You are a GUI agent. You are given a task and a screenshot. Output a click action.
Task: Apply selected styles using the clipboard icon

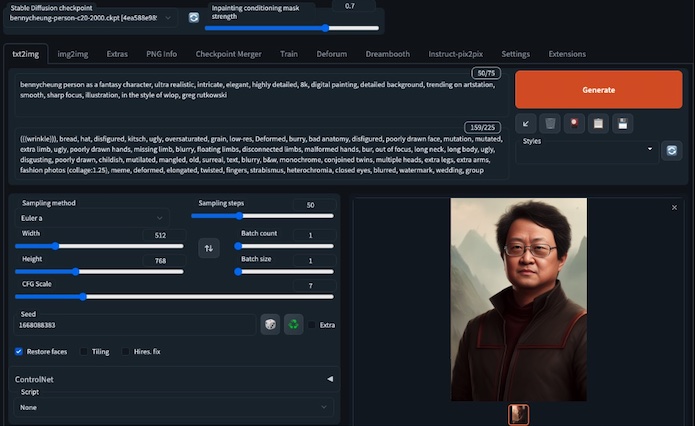pyautogui.click(x=598, y=123)
